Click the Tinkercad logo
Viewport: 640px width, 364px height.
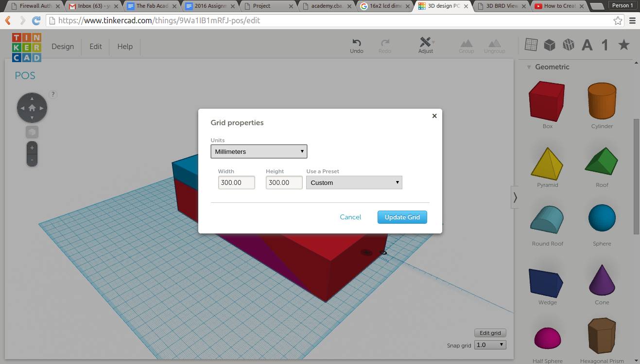click(27, 47)
